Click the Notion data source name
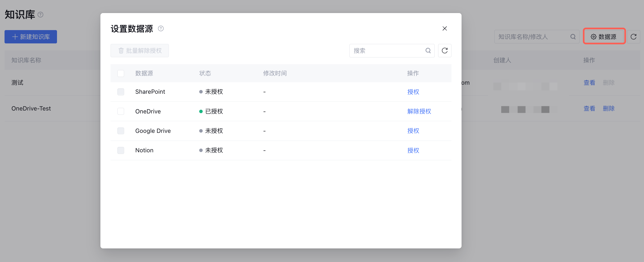 [x=144, y=150]
